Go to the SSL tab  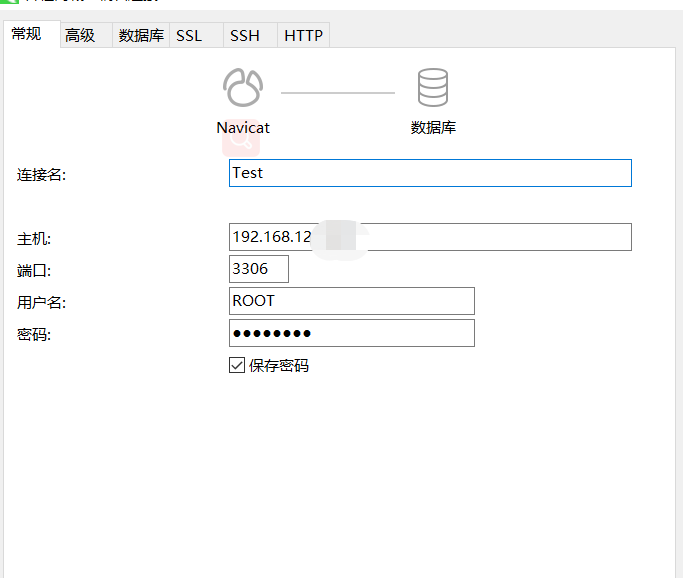tap(189, 36)
